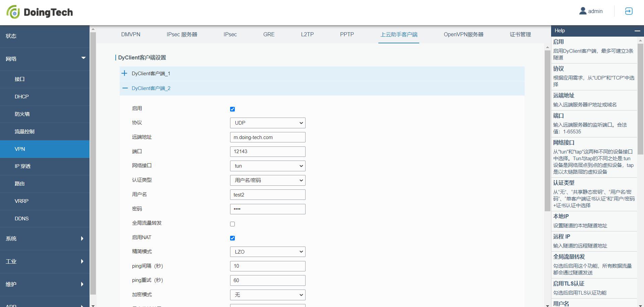Open the 加密模式 dropdown
This screenshot has height=307, width=644.
coord(268,295)
